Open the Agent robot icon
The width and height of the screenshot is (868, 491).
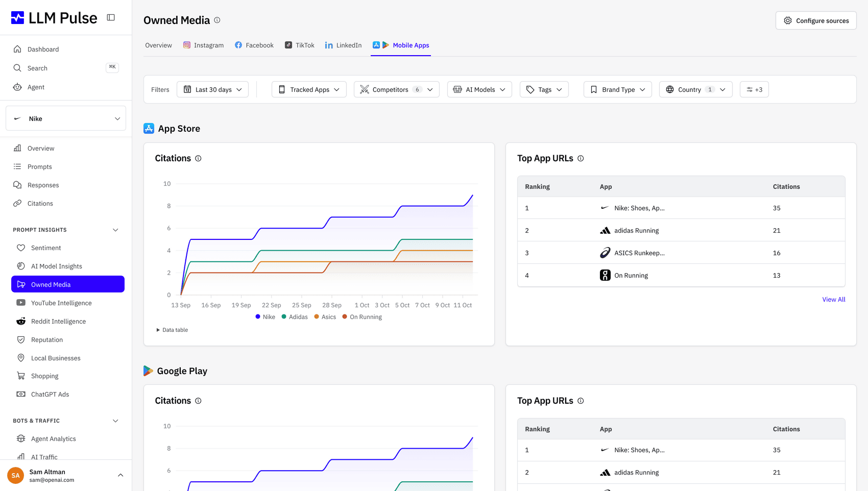coord(17,87)
